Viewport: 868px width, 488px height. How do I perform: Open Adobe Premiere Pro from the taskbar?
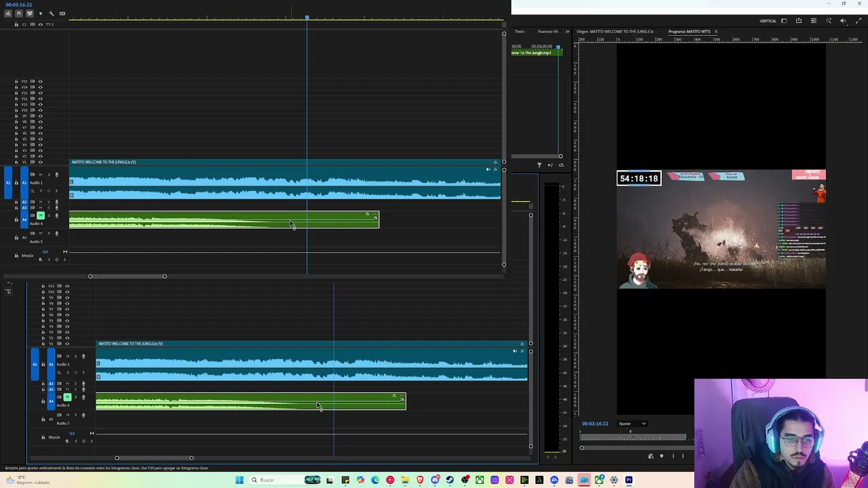[x=629, y=481]
